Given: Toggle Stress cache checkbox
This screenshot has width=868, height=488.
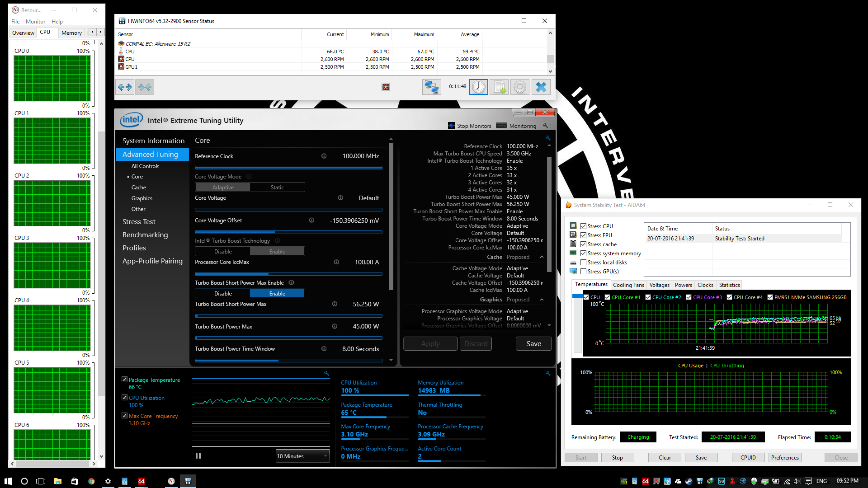Looking at the screenshot, I should coord(584,244).
